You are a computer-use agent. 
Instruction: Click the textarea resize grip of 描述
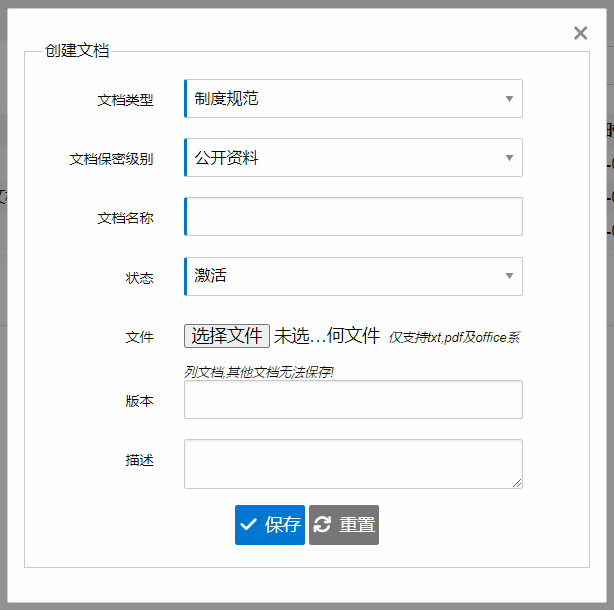[517, 483]
